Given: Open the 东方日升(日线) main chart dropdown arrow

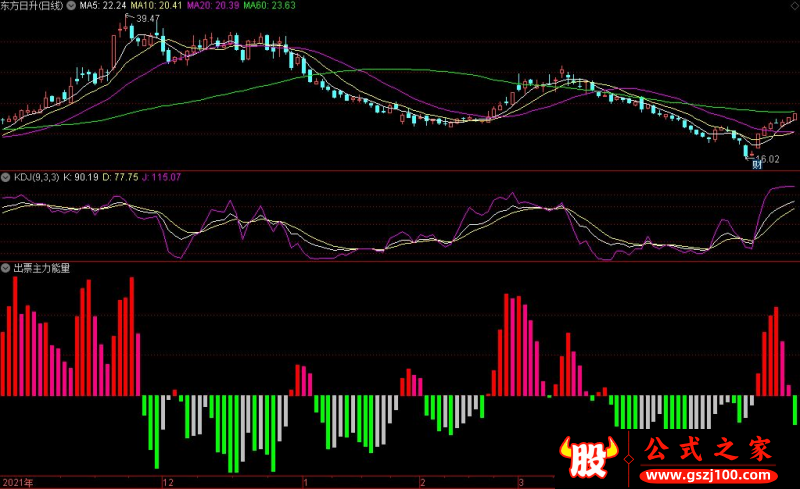Looking at the screenshot, I should tap(71, 6).
